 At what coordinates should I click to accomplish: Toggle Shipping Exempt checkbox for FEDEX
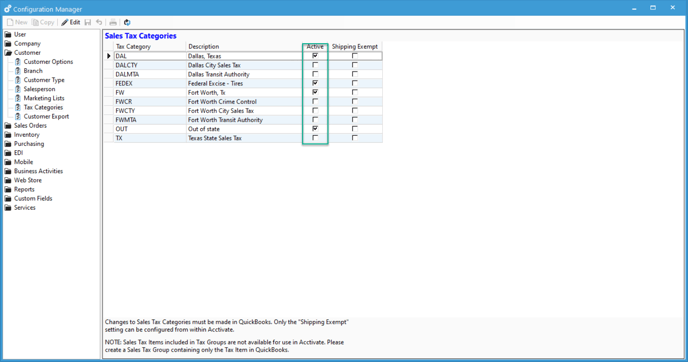pos(355,83)
